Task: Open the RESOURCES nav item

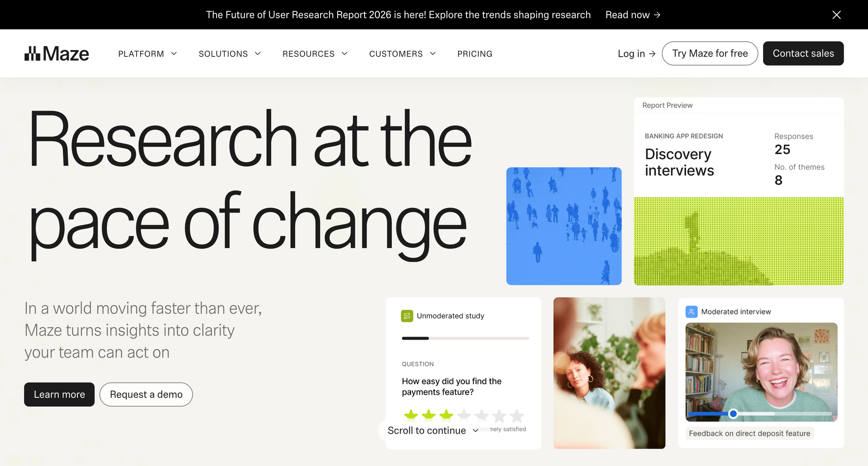Action: pos(309,54)
